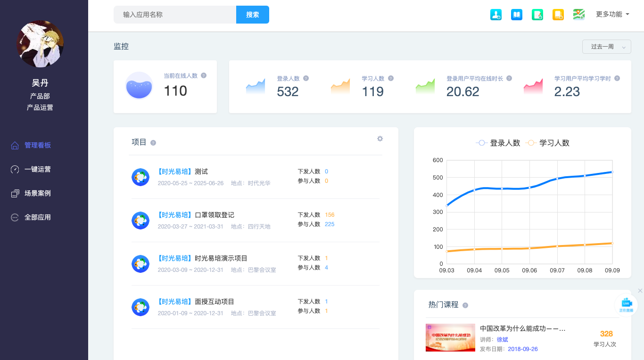The image size is (644, 360).
Task: Click the 地点:巴黎会议室 text under 面授互动项目
Action: point(254,313)
